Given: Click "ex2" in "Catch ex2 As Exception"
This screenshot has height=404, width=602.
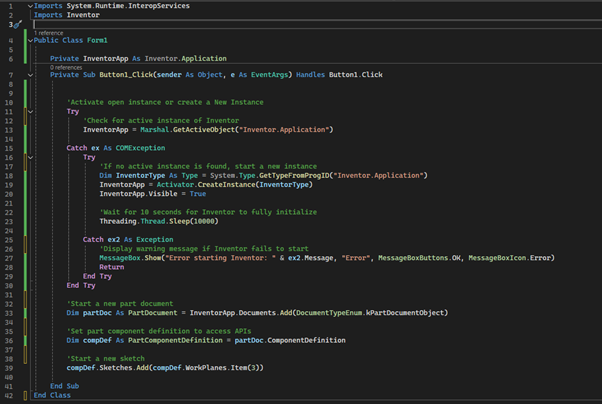Looking at the screenshot, I should pyautogui.click(x=114, y=240).
